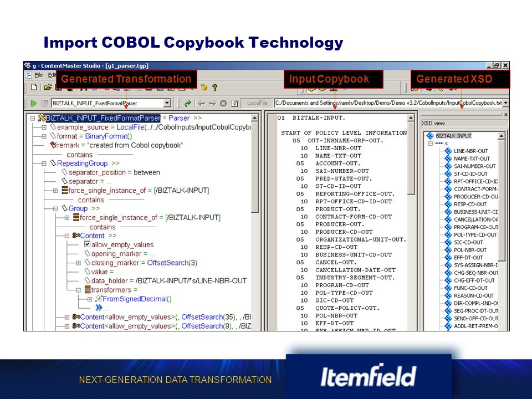Select the value property row

point(103,272)
